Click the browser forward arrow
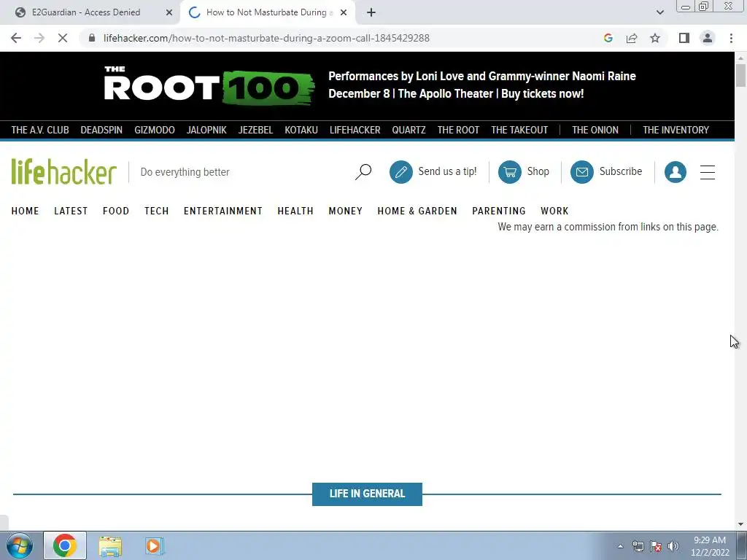The height and width of the screenshot is (560, 747). (39, 38)
